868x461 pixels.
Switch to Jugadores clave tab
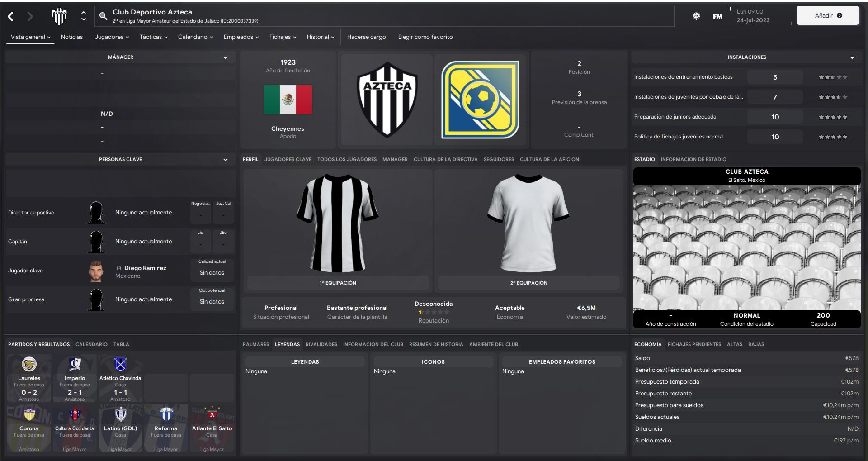click(x=288, y=159)
